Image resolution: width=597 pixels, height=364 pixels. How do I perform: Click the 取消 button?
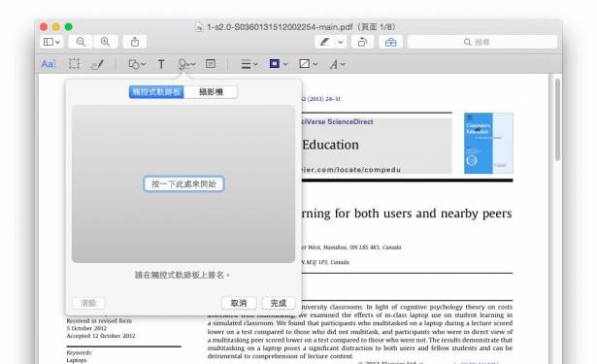[x=239, y=303]
